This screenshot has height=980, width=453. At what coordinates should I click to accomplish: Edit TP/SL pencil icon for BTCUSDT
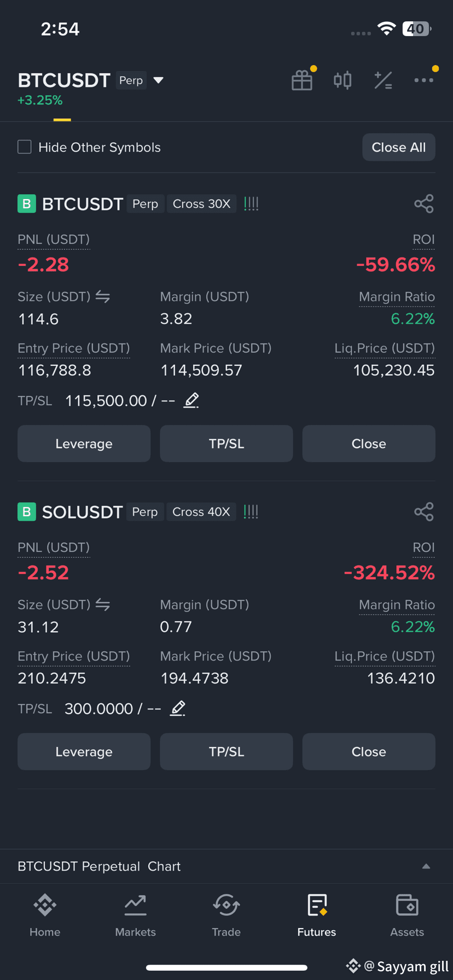(x=191, y=401)
